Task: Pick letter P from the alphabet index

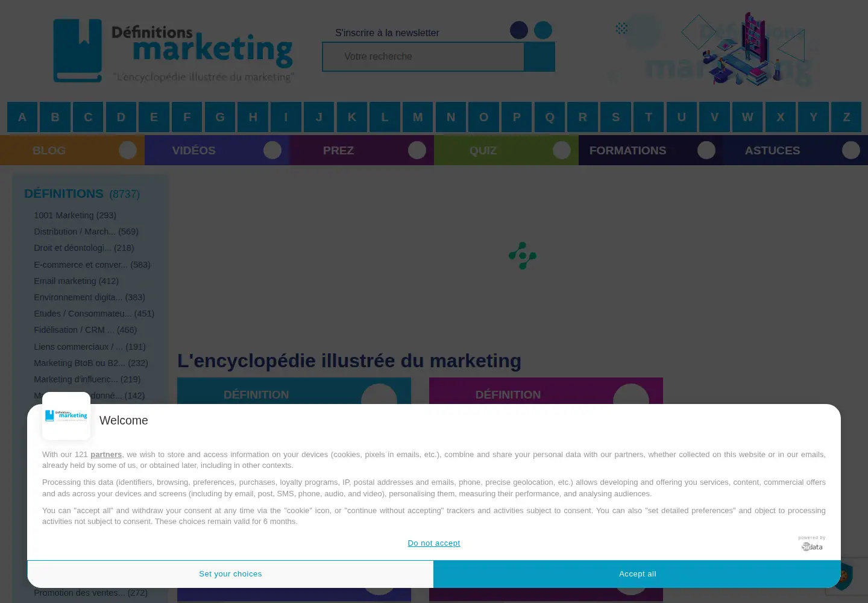Action: tap(517, 117)
